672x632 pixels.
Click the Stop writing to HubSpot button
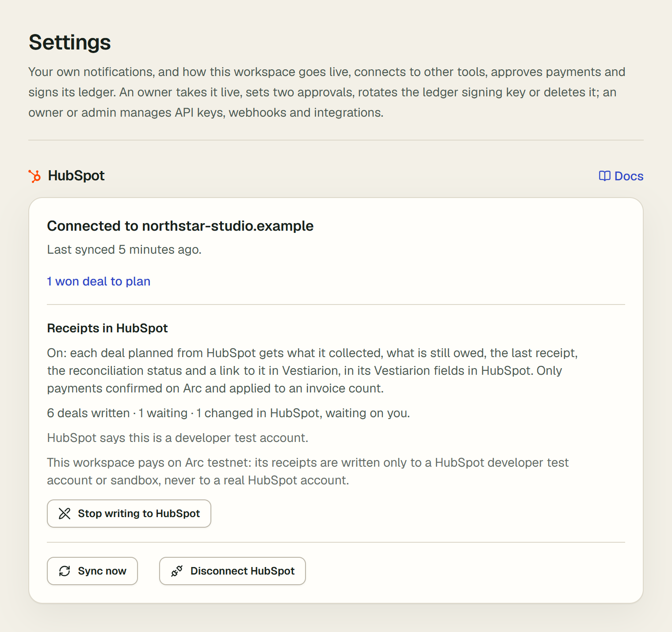tap(129, 514)
